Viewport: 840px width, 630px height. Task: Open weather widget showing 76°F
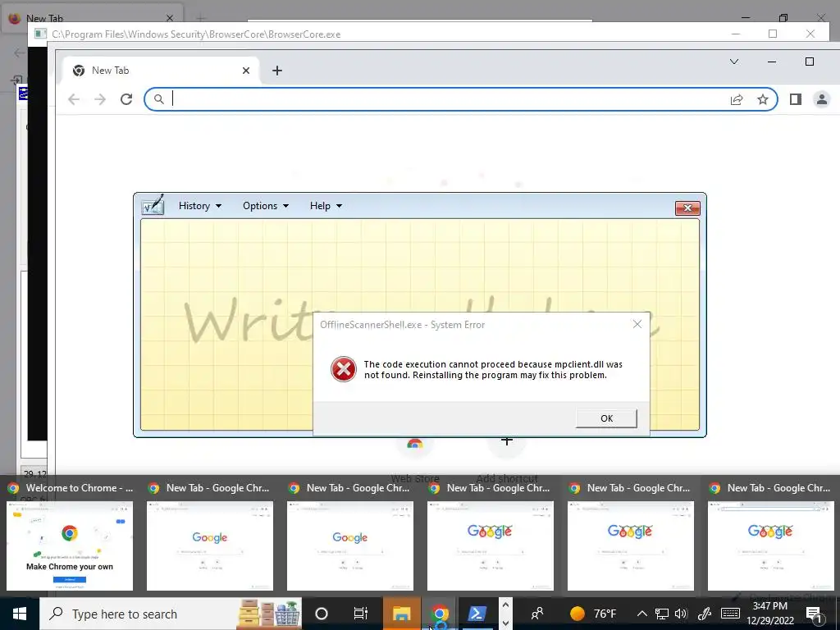(592, 614)
